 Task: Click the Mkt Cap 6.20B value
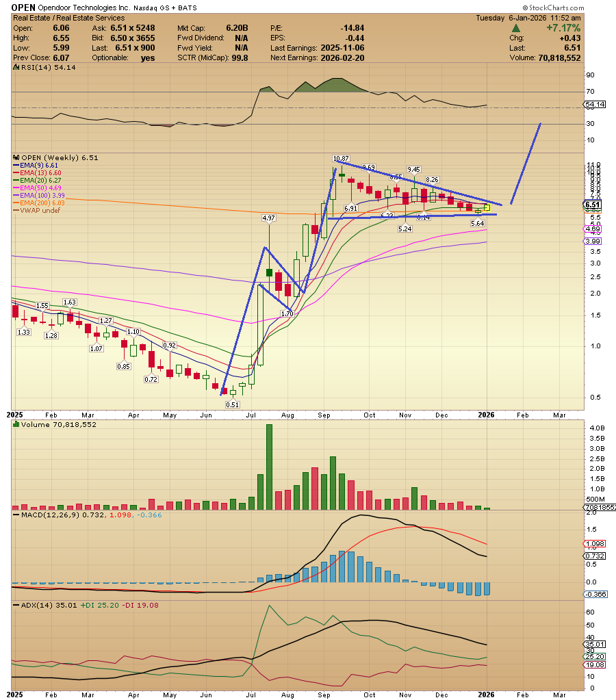[x=237, y=28]
